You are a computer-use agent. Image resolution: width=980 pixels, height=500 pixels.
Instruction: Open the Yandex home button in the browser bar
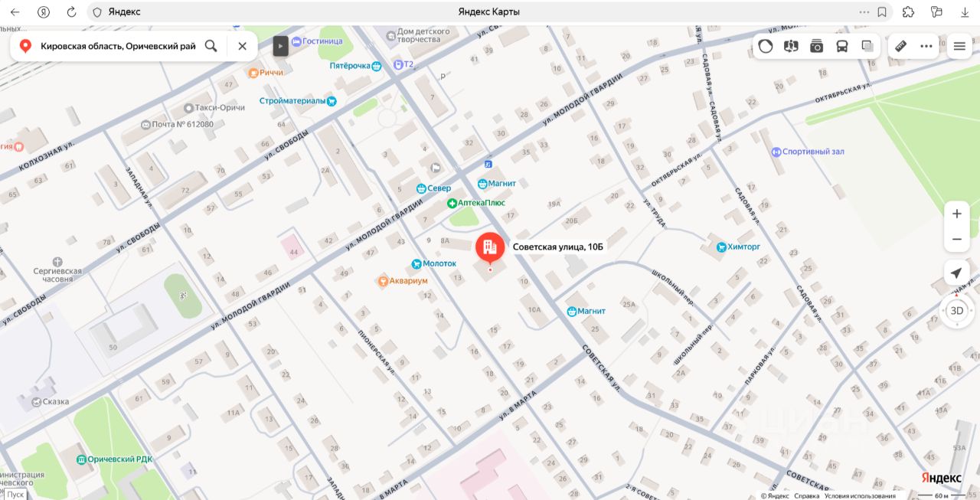pyautogui.click(x=44, y=12)
